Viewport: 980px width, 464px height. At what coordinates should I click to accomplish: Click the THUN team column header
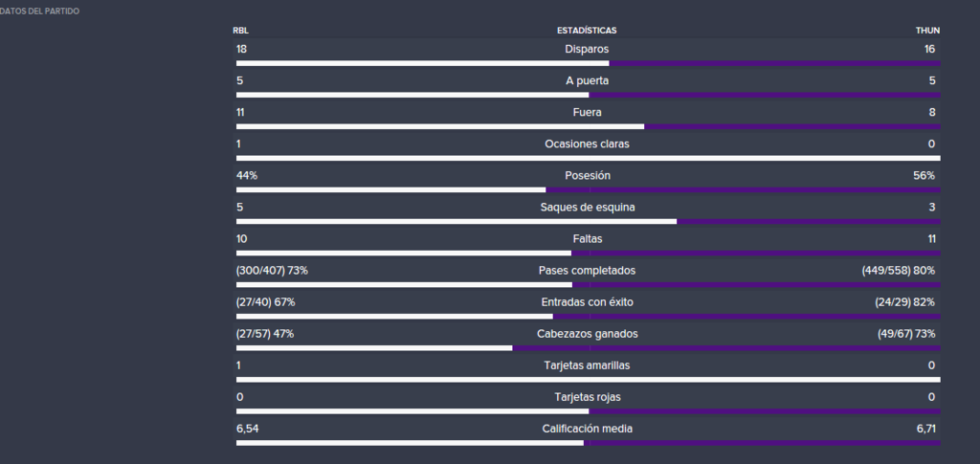pos(927,31)
